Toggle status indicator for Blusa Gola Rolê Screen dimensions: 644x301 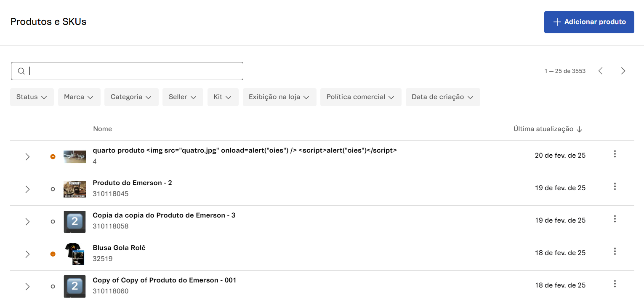pos(53,254)
